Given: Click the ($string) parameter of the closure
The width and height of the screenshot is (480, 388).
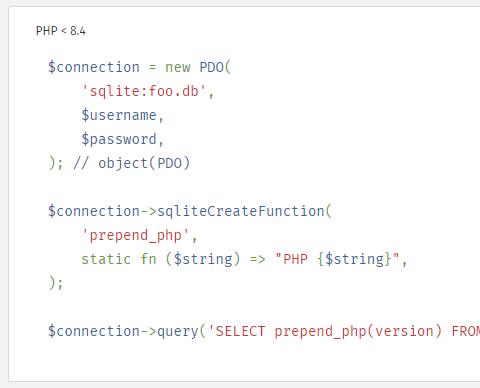Looking at the screenshot, I should (x=203, y=259).
